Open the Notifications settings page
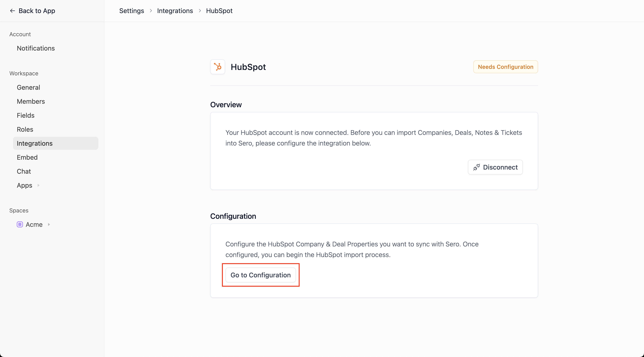Image resolution: width=644 pixels, height=357 pixels. (36, 48)
